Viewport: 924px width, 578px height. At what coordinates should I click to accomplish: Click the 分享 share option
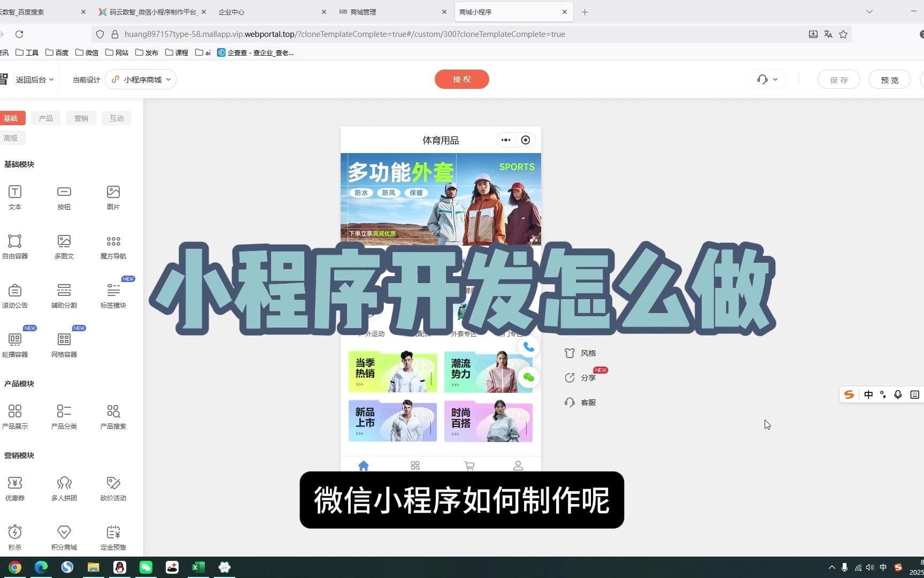(x=581, y=378)
